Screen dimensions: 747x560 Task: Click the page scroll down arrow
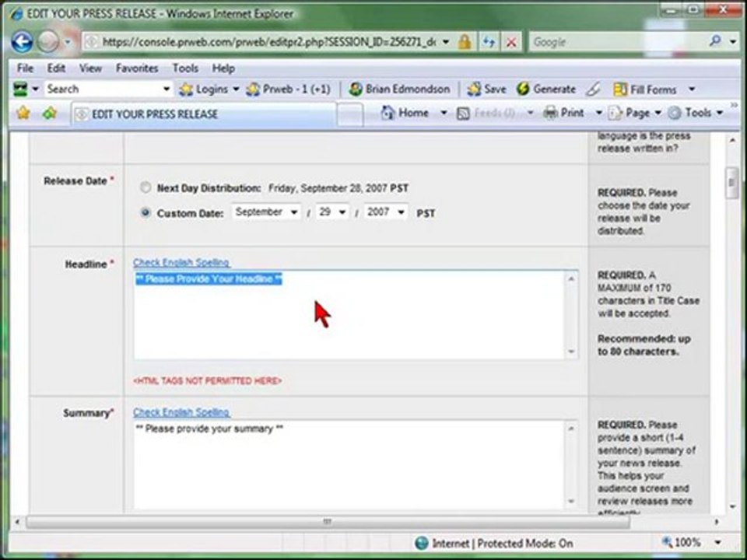point(731,506)
